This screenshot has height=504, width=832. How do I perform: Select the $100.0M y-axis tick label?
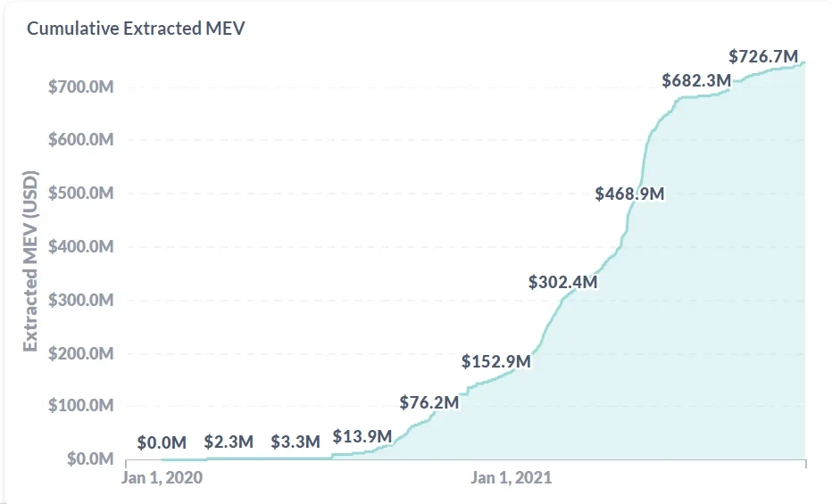[x=80, y=406]
